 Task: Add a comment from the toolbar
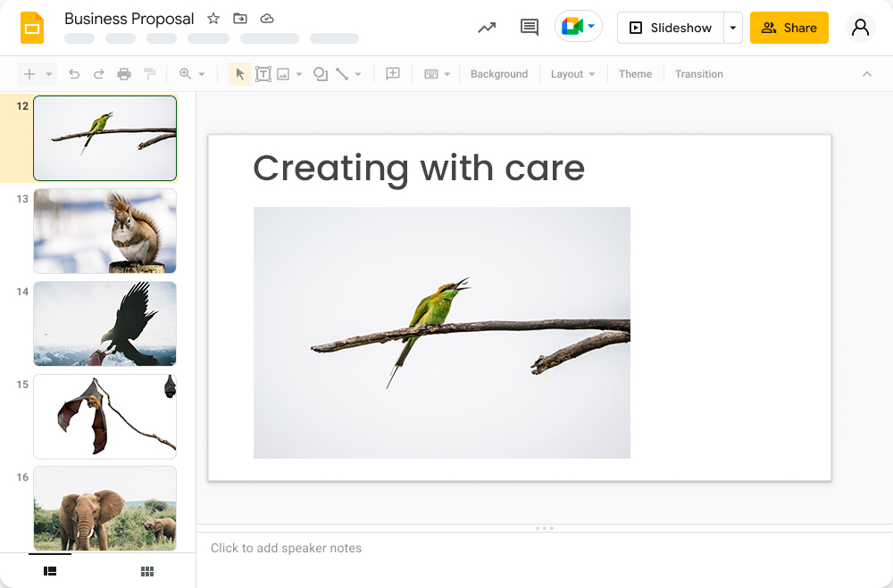pyautogui.click(x=393, y=73)
